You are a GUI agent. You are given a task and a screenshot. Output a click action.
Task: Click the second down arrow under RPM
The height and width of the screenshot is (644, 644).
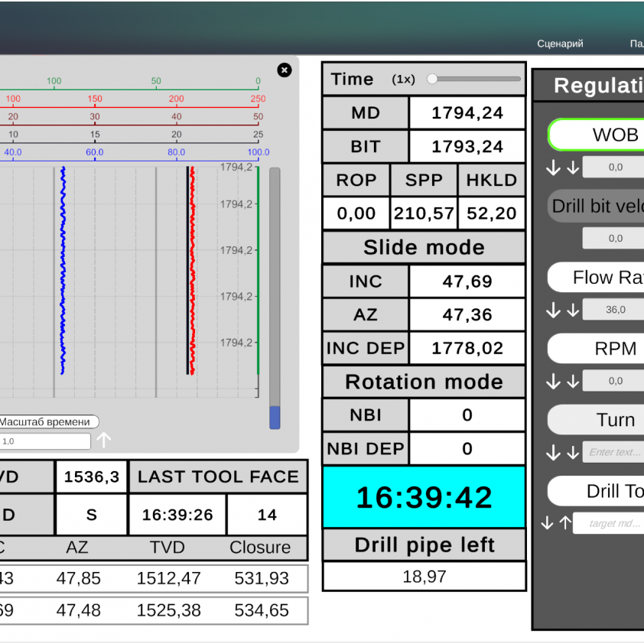pyautogui.click(x=572, y=381)
